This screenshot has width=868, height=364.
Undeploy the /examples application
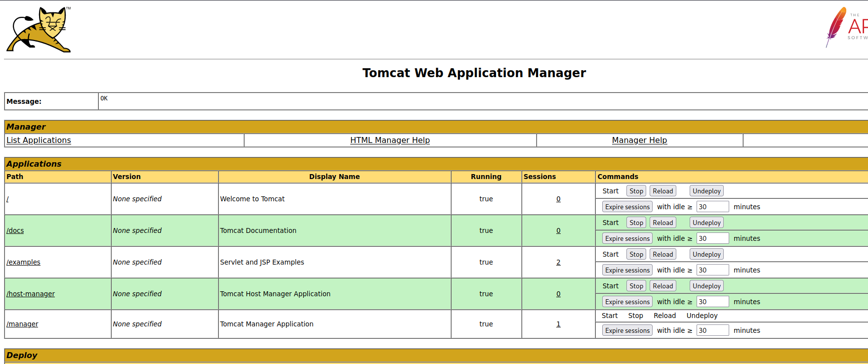tap(706, 254)
